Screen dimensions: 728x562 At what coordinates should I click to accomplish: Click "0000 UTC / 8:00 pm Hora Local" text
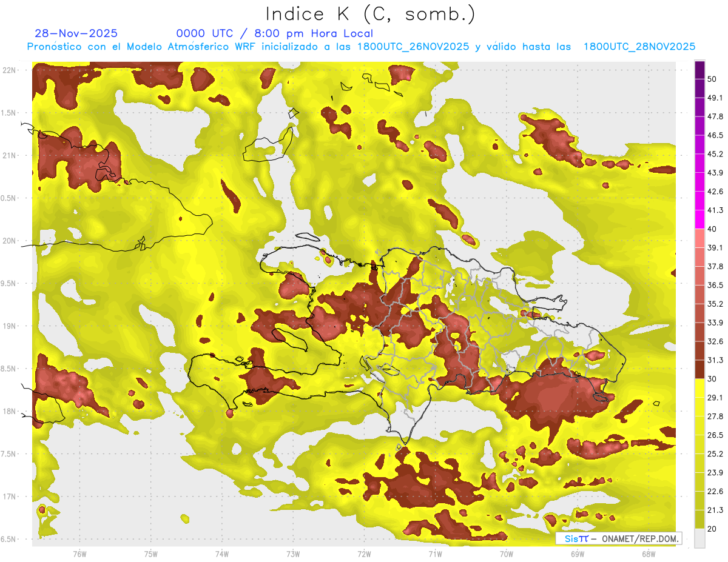(274, 33)
